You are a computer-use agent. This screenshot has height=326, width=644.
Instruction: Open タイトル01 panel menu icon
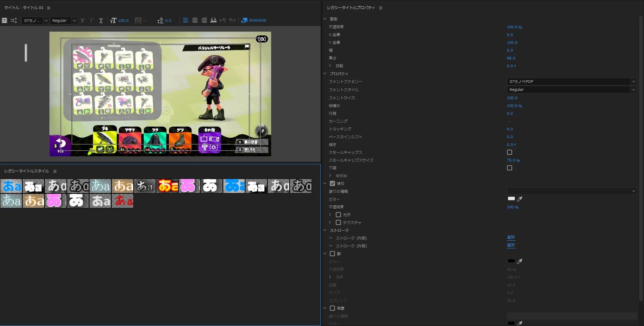49,8
